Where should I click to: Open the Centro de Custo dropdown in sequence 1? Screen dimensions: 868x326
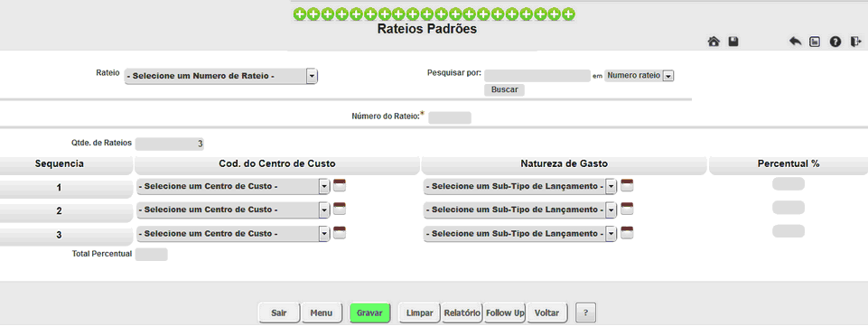pos(233,187)
